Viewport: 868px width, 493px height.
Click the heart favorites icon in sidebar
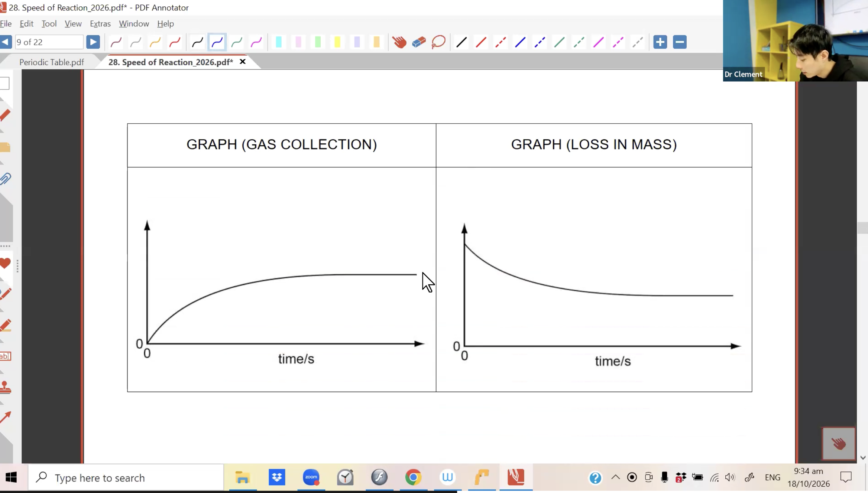[x=5, y=263]
